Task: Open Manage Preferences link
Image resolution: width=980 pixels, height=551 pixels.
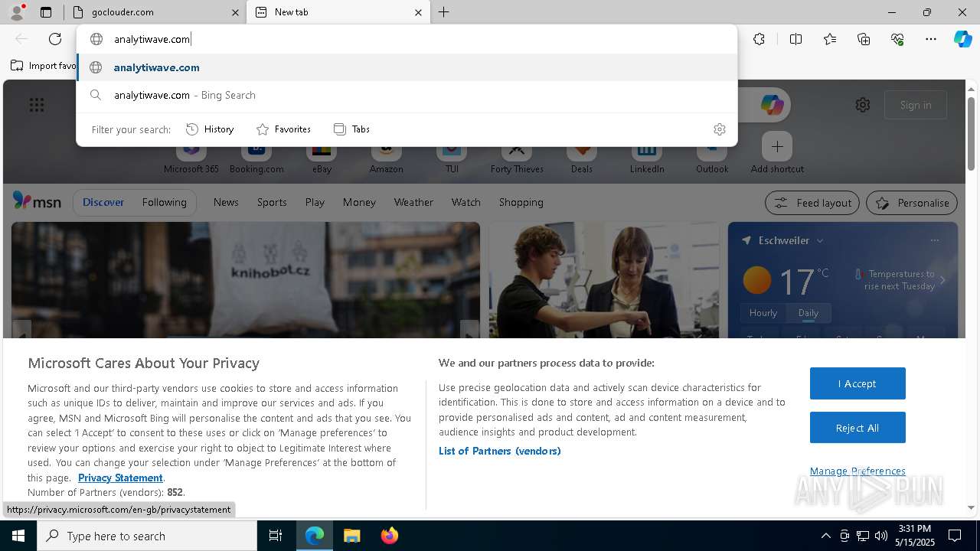Action: pos(857,471)
